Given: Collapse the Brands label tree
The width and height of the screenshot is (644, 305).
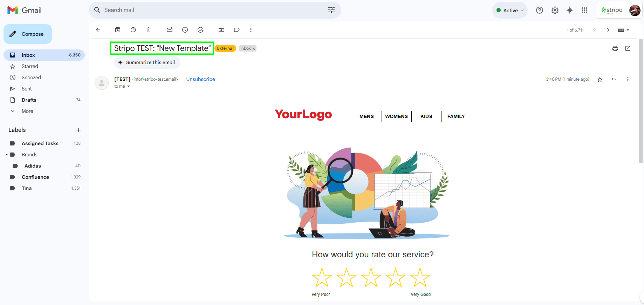Looking at the screenshot, I should click(6, 155).
